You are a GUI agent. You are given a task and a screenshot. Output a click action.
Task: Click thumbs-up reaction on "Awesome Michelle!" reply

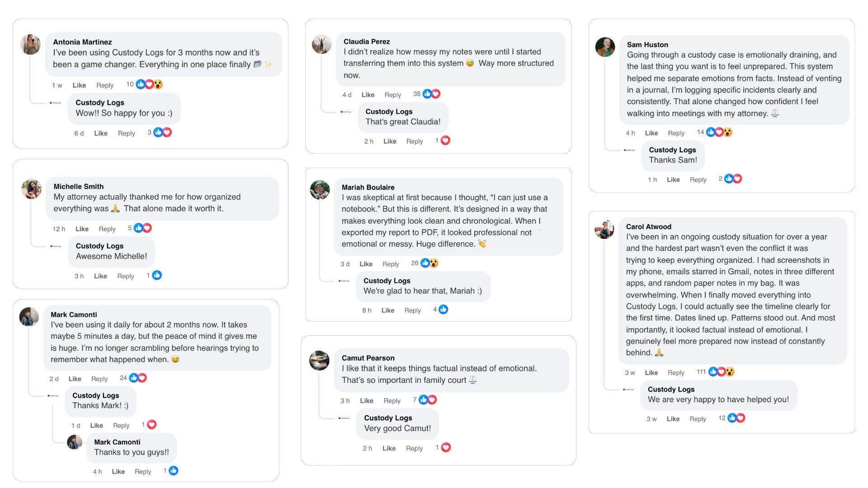click(157, 275)
